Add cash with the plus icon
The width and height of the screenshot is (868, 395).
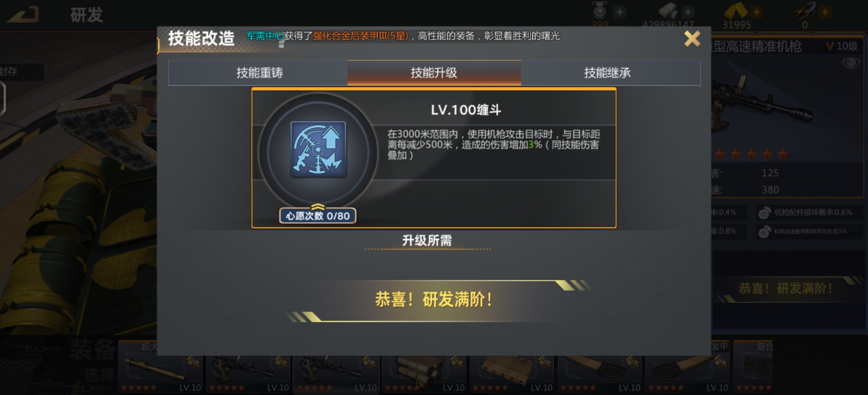pyautogui.click(x=688, y=12)
